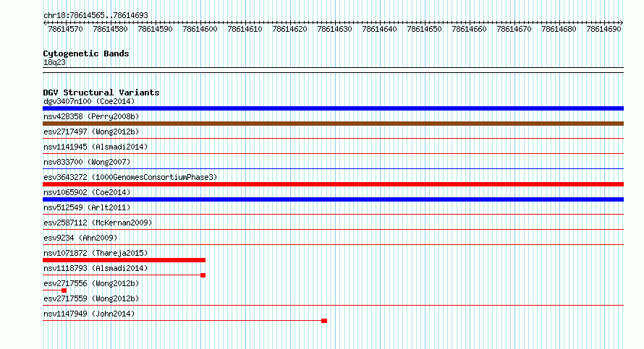Click ruler position 78614590

(x=156, y=29)
